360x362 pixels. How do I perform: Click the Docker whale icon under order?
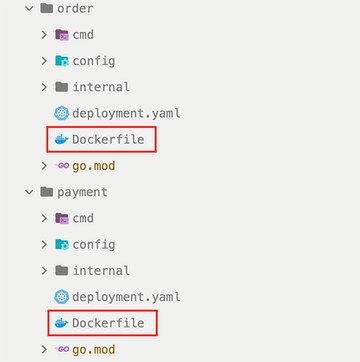click(x=62, y=140)
